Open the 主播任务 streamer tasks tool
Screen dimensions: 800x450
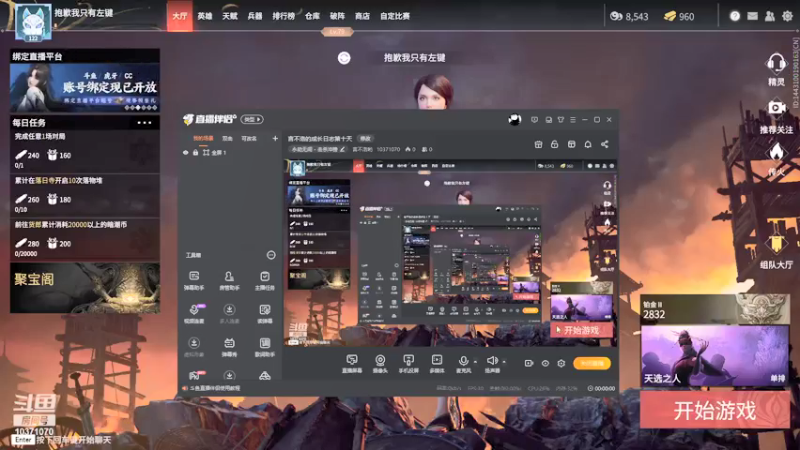[264, 281]
